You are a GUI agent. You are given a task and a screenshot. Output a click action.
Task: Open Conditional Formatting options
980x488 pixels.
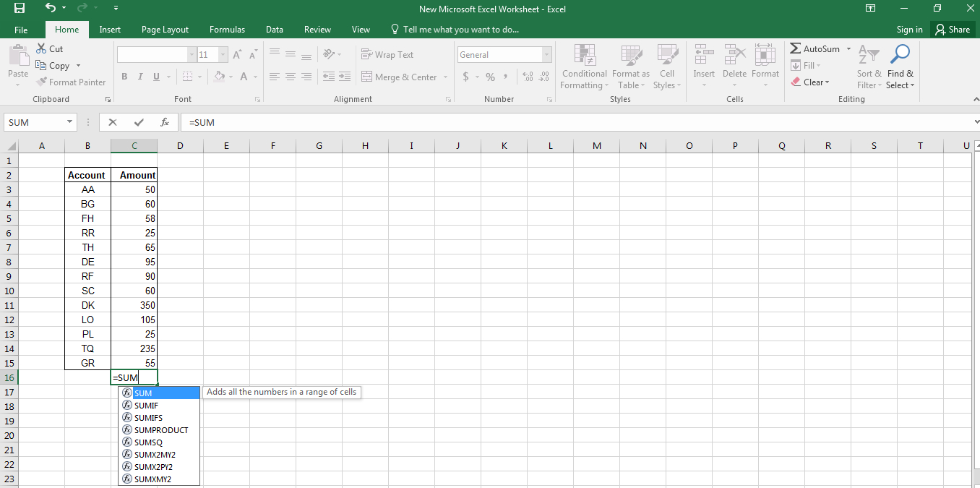pos(583,67)
